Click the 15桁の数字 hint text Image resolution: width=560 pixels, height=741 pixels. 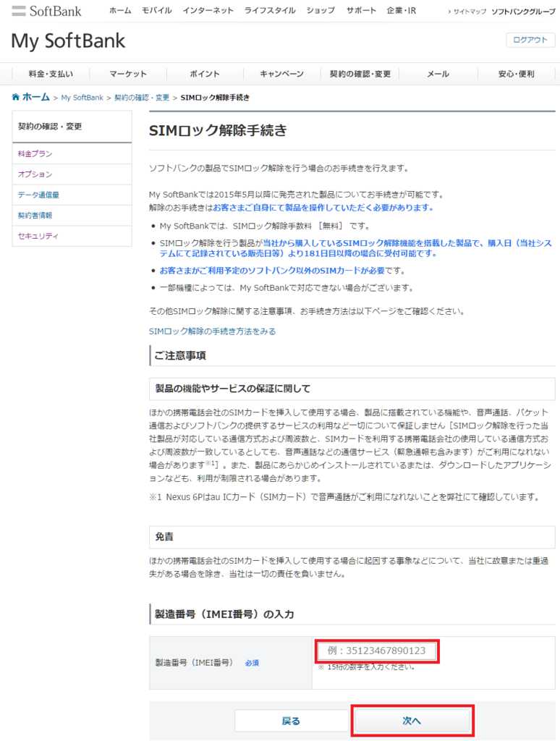[366, 667]
